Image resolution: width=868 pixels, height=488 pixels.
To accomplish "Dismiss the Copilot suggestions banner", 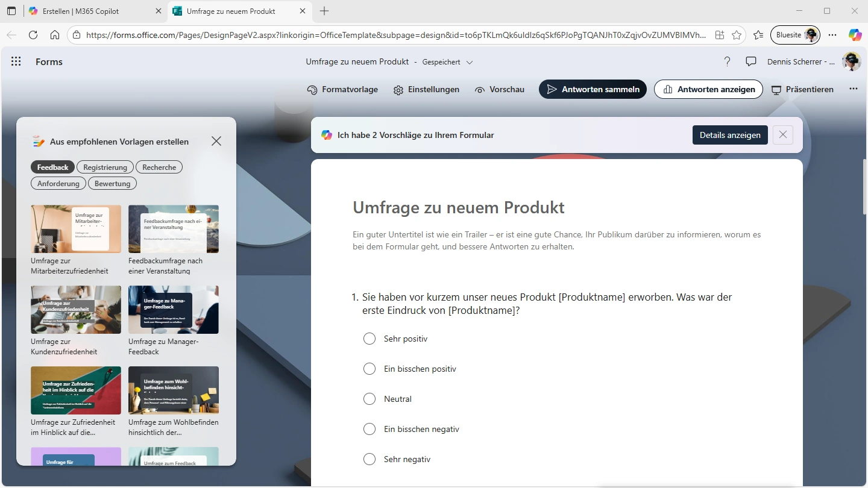I will click(783, 135).
